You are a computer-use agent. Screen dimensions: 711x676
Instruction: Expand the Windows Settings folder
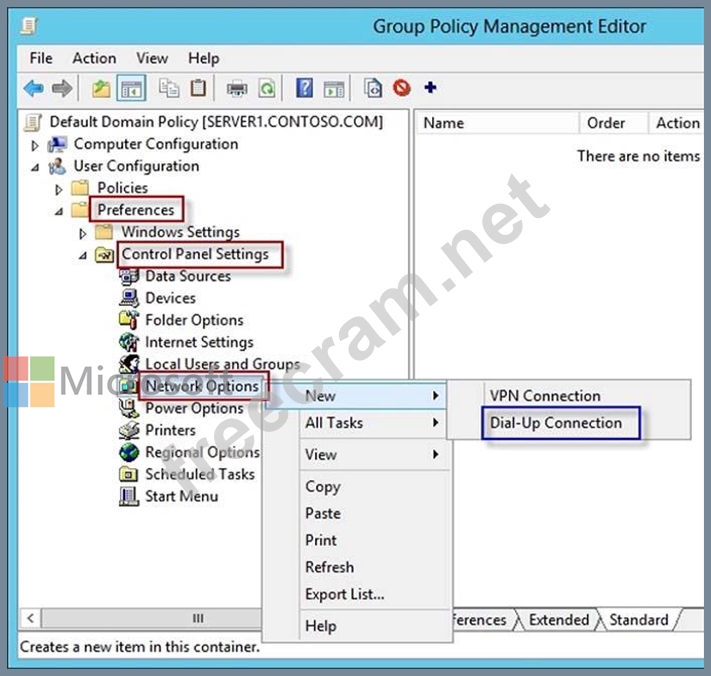click(x=83, y=233)
